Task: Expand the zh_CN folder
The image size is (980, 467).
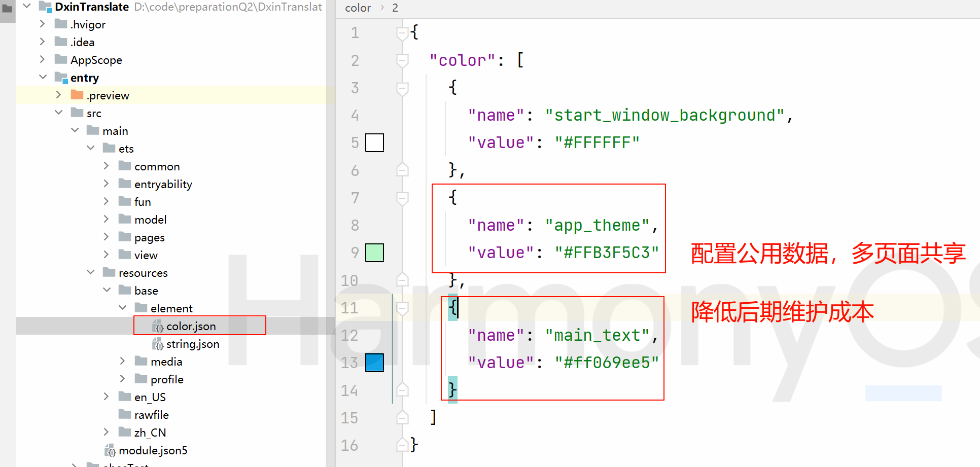Action: (x=107, y=432)
